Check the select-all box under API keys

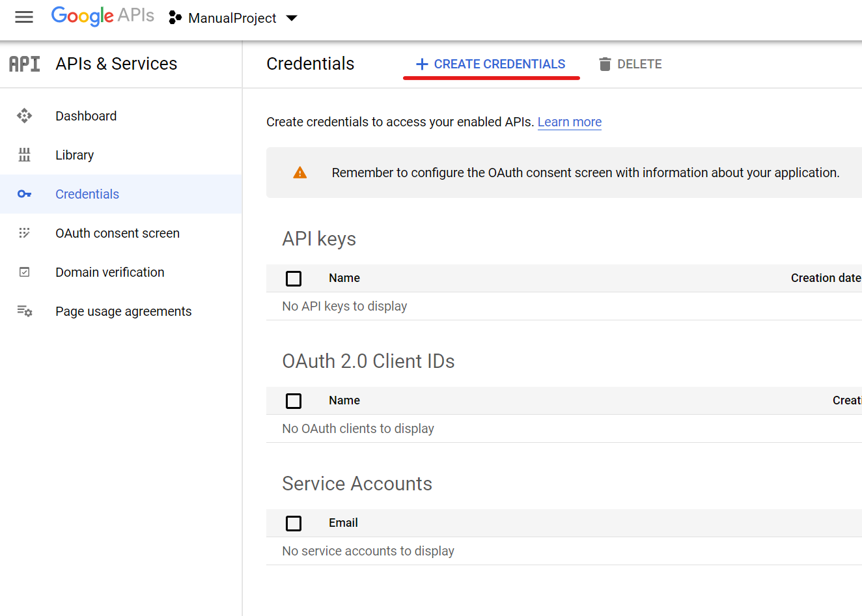294,278
